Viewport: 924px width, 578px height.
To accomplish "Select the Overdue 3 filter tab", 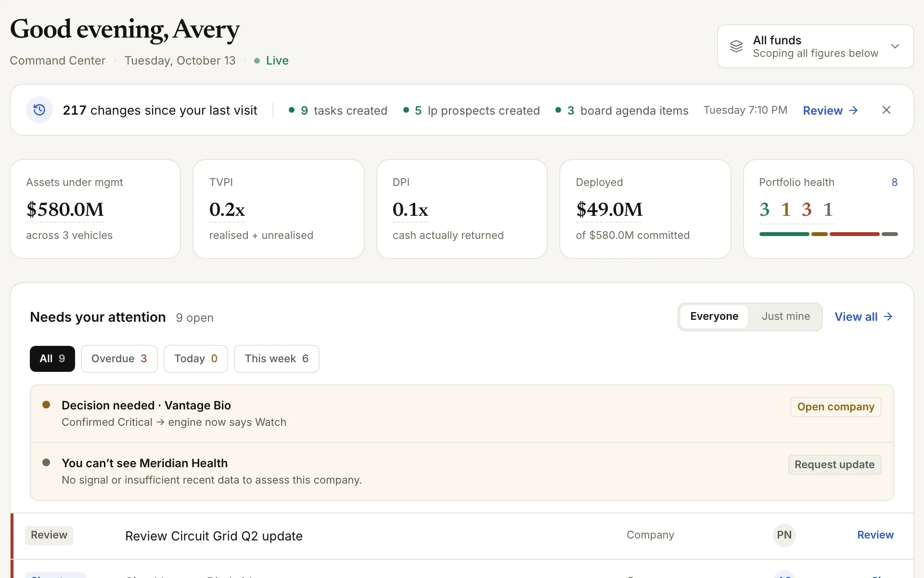I will coord(119,359).
